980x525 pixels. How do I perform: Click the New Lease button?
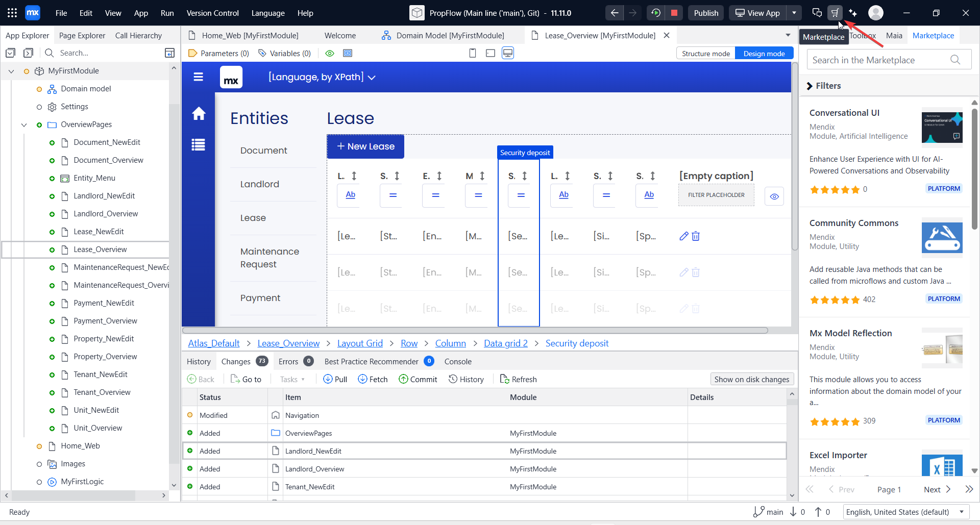(365, 146)
